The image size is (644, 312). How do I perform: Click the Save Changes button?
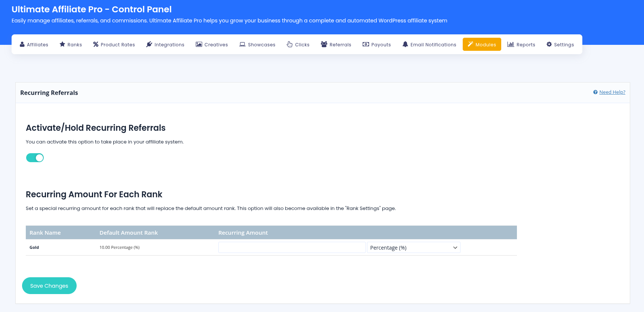49,286
